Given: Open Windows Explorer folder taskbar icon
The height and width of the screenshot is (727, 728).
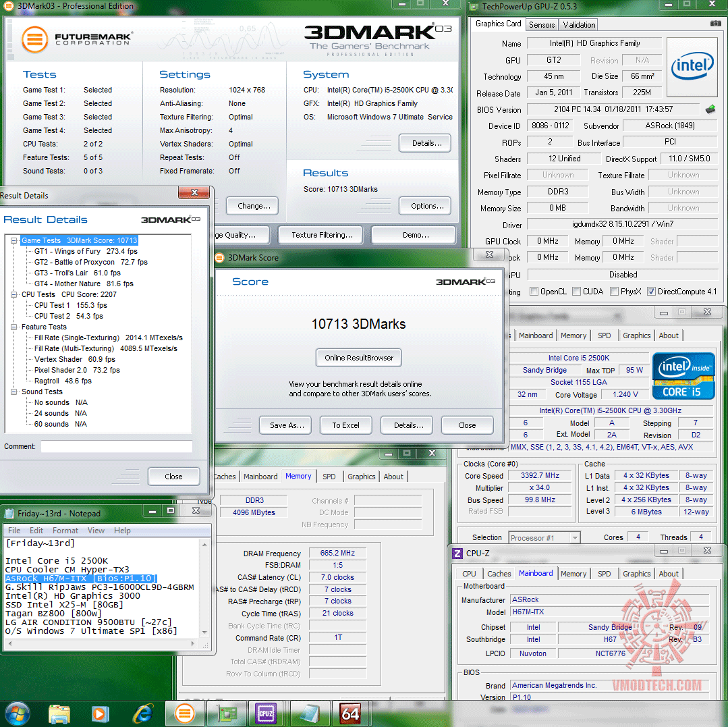Looking at the screenshot, I should (59, 714).
